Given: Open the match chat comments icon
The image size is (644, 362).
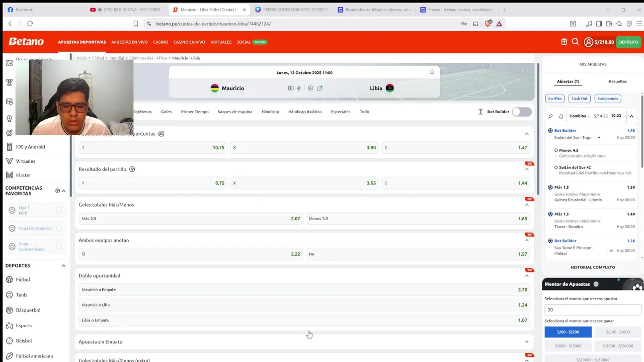Looking at the screenshot, I should [319, 88].
